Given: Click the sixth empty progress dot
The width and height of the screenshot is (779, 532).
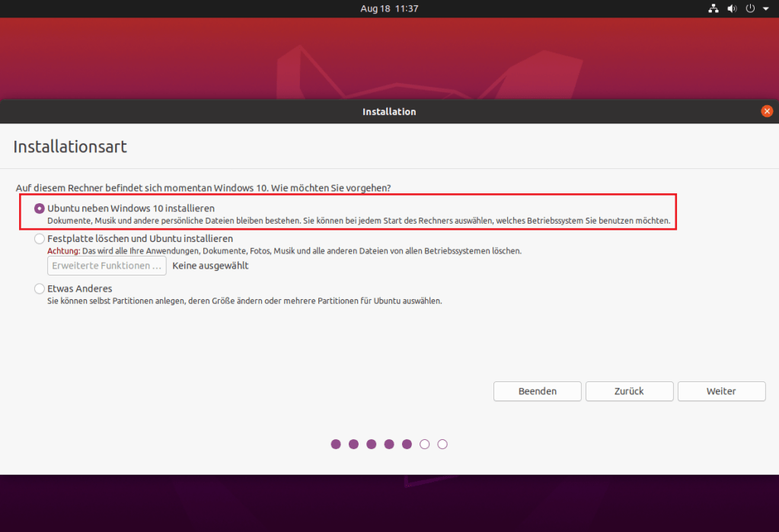Looking at the screenshot, I should click(x=425, y=444).
